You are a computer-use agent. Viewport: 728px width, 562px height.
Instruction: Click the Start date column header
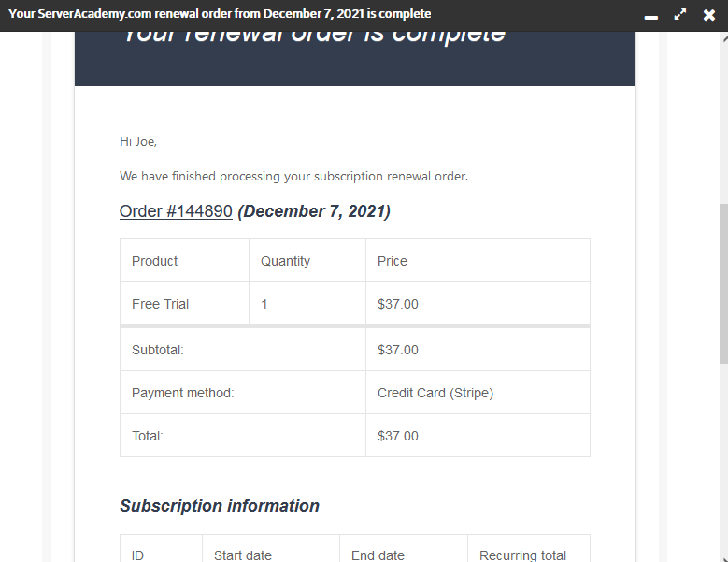pyautogui.click(x=243, y=555)
